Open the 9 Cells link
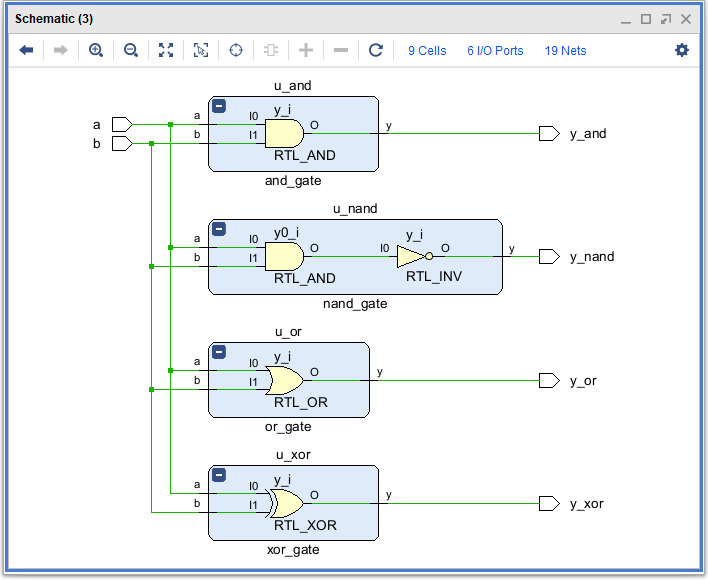The image size is (708, 580). click(x=427, y=51)
